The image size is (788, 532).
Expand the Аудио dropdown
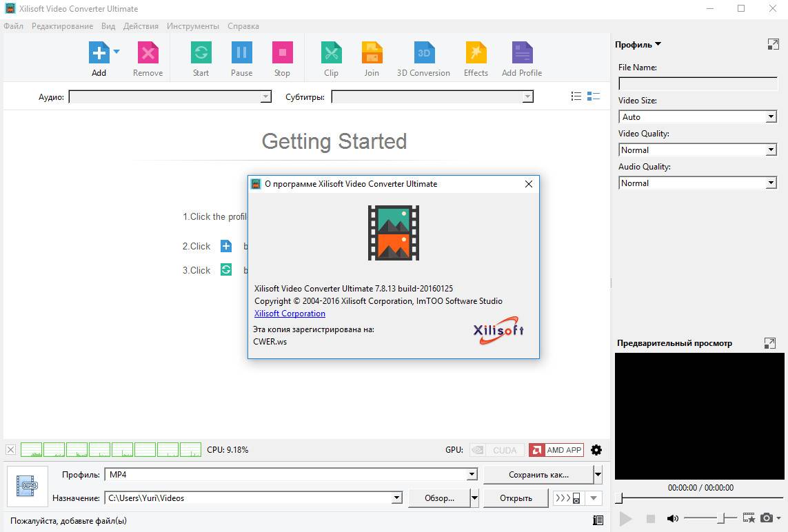(266, 96)
